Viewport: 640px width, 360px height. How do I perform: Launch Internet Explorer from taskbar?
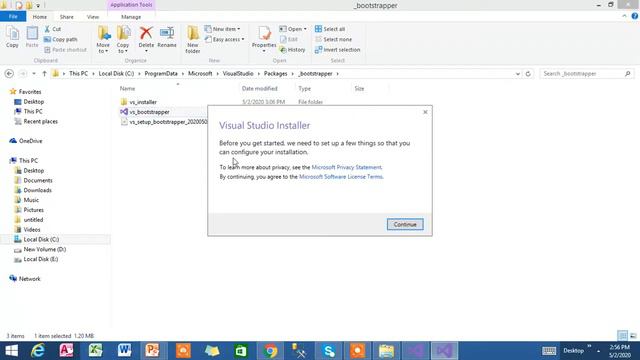tap(38, 351)
